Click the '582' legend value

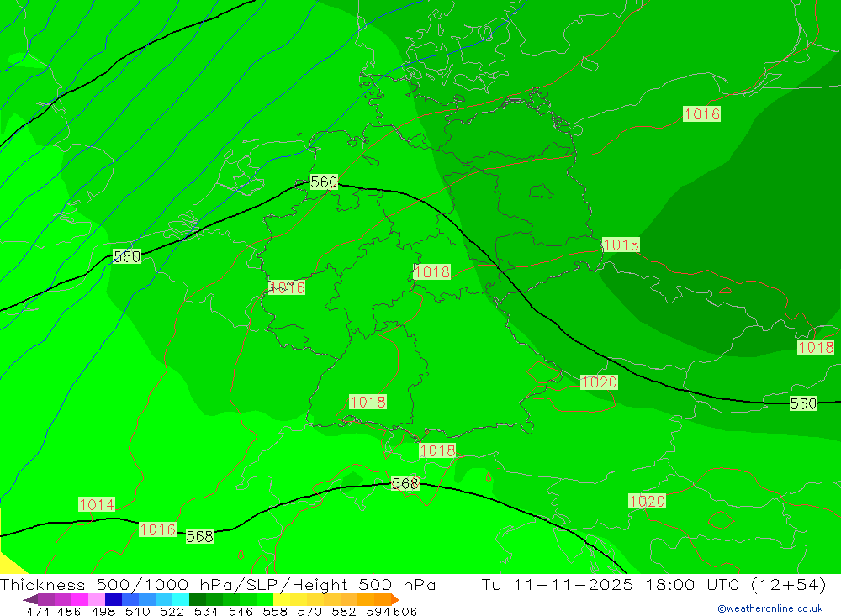click(343, 612)
